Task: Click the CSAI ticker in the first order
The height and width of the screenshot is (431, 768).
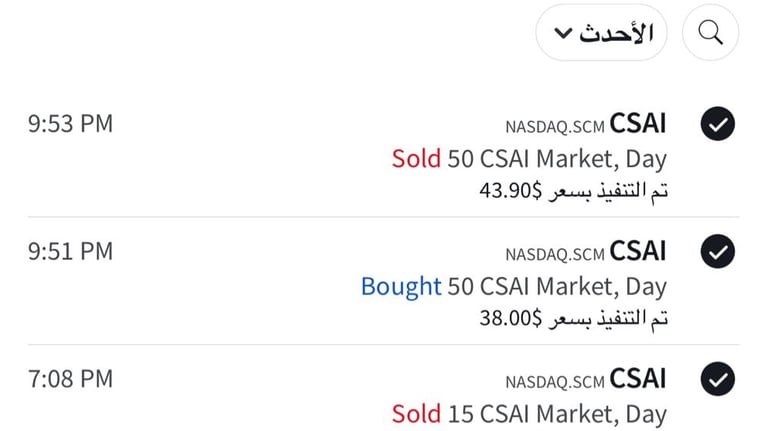Action: [x=638, y=123]
